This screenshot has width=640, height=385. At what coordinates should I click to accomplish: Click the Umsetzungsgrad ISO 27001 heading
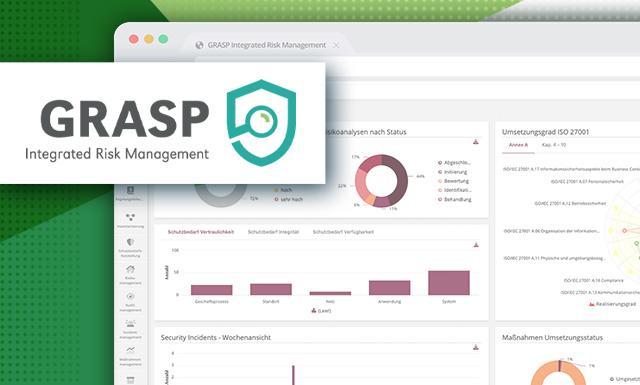point(545,132)
